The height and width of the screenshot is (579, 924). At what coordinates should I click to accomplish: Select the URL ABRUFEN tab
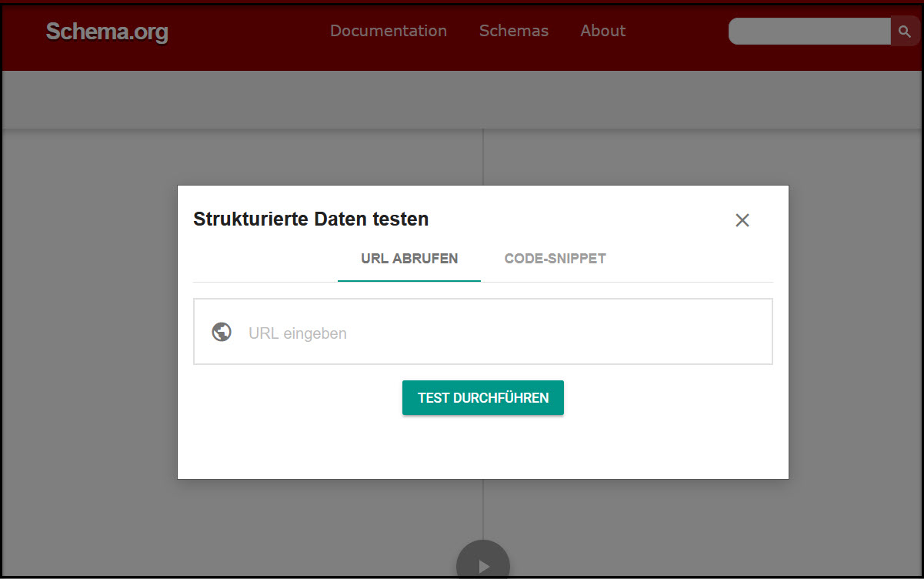tap(409, 259)
